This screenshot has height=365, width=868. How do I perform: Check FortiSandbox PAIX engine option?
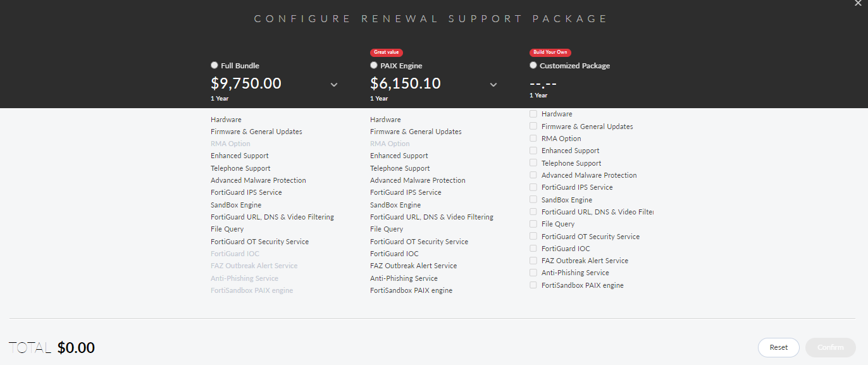point(533,285)
